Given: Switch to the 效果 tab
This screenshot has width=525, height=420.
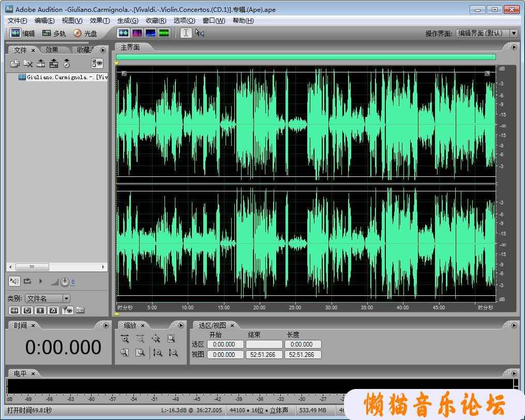Looking at the screenshot, I should tap(52, 50).
